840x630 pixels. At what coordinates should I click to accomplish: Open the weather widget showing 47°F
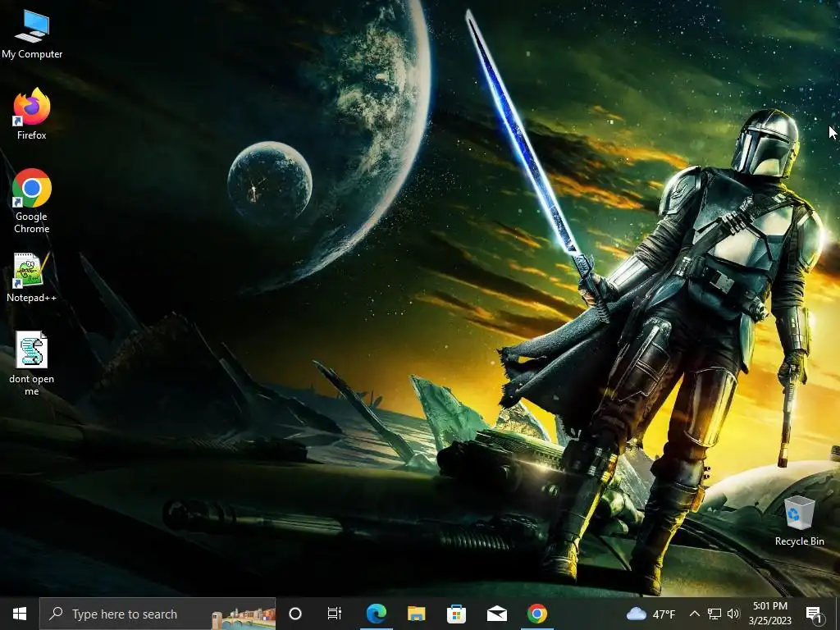(651, 614)
